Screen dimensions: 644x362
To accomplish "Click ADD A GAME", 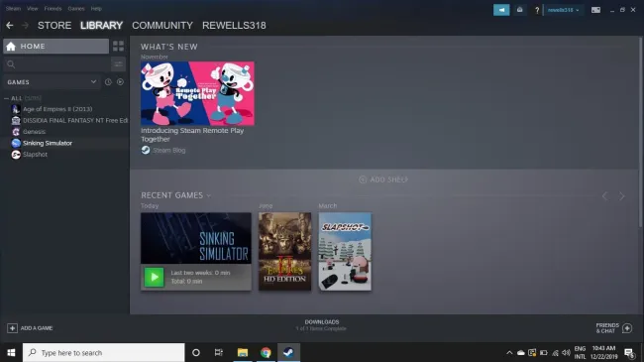I will tap(30, 328).
